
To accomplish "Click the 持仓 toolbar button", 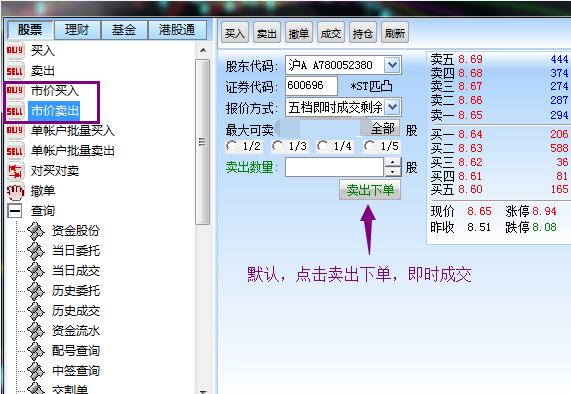I will click(x=363, y=33).
